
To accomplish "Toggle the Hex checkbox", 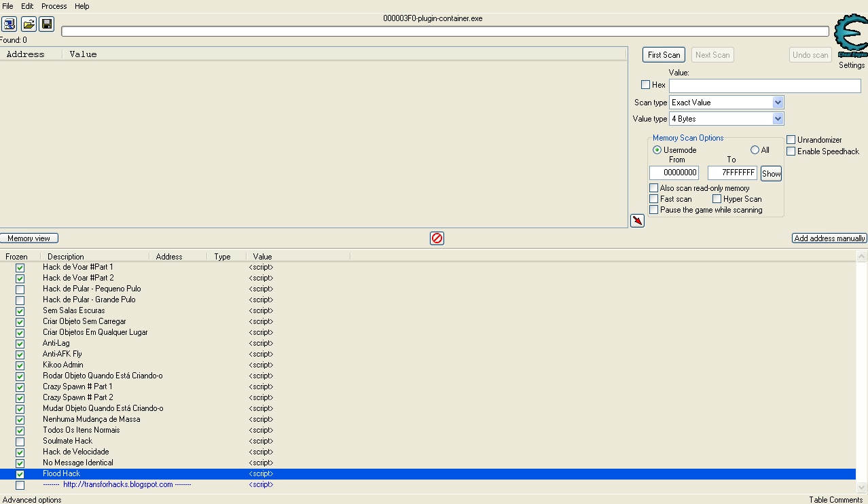I will (645, 85).
